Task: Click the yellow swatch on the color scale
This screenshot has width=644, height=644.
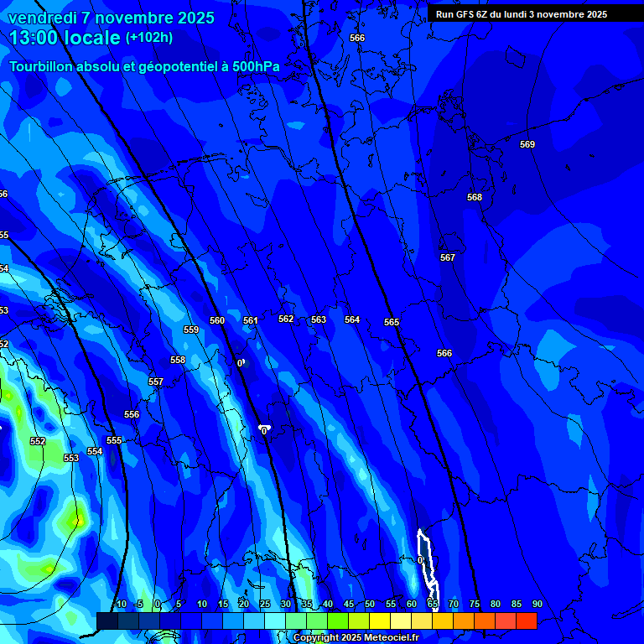Action: (x=380, y=621)
